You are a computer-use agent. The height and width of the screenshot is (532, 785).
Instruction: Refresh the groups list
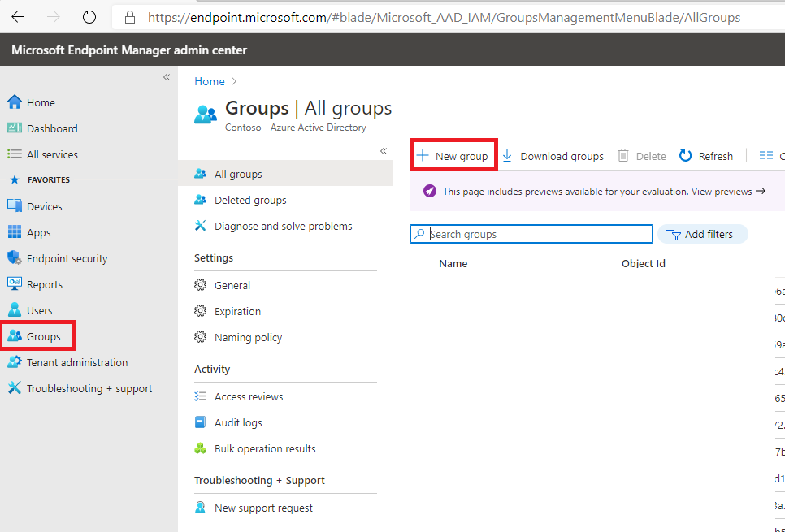pyautogui.click(x=706, y=156)
